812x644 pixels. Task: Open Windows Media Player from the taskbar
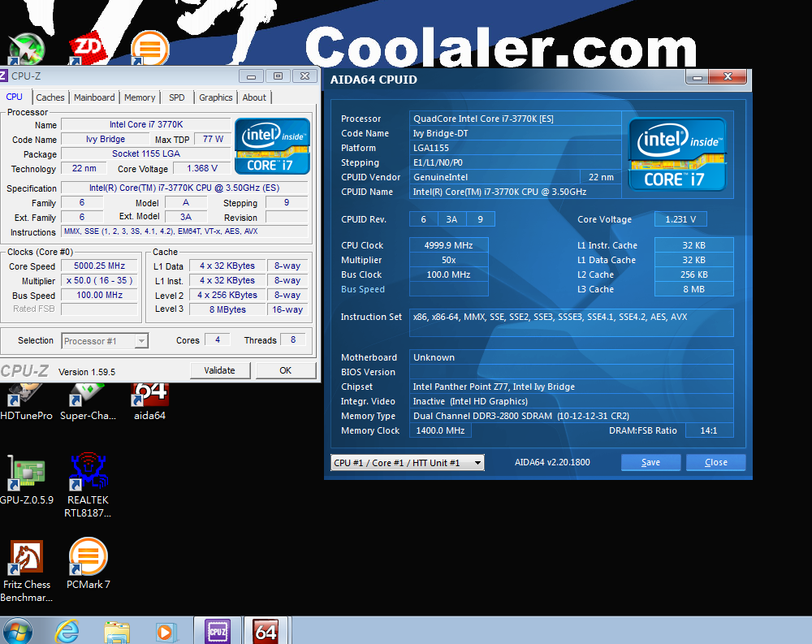pos(166,632)
